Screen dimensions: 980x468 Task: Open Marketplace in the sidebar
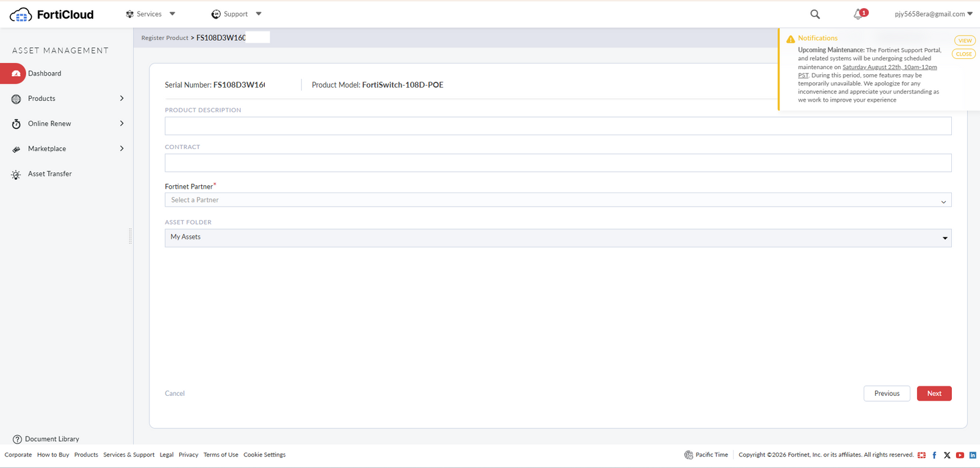tap(47, 148)
